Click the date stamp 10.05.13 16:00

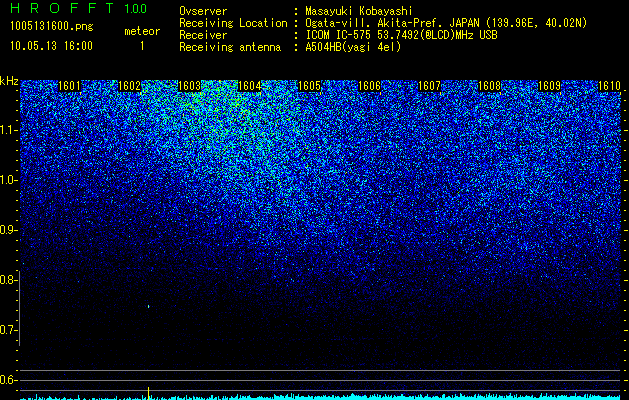click(x=51, y=46)
